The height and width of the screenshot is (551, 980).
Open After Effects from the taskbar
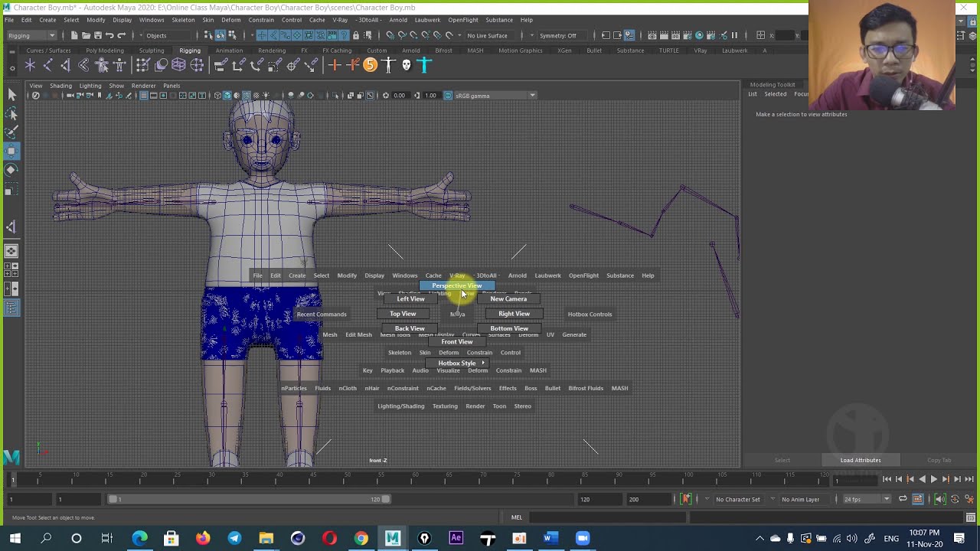tap(456, 538)
